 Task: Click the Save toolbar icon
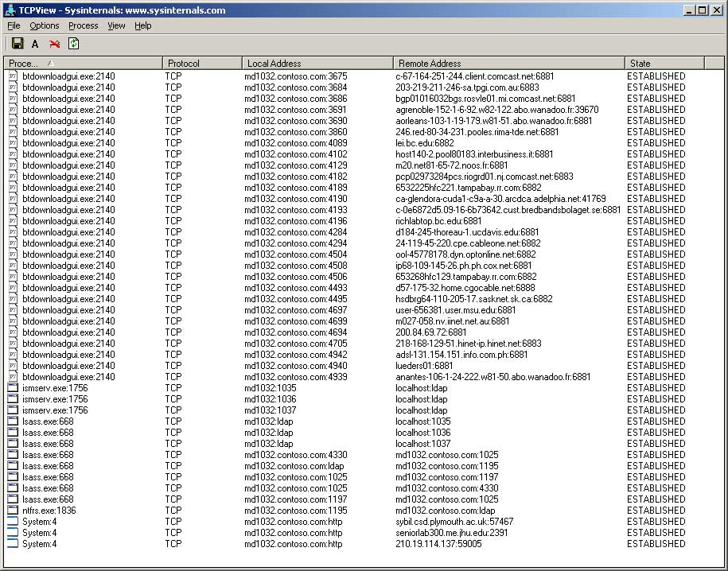click(x=18, y=44)
